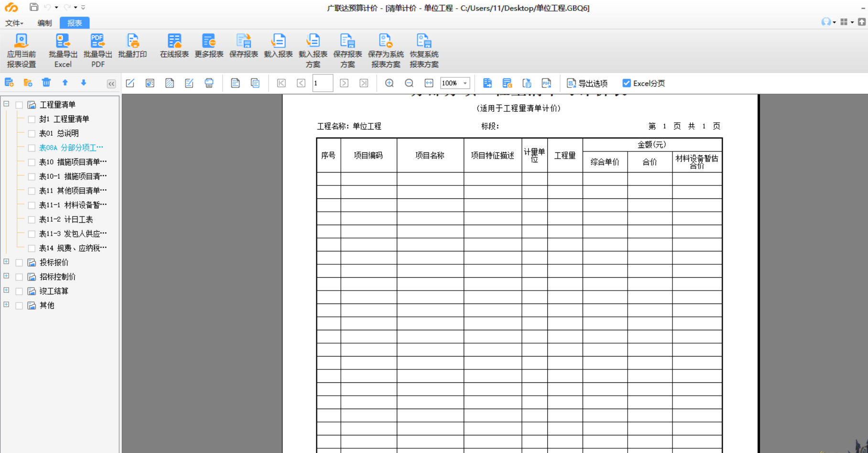The image size is (868, 453).
Task: Click the pencil design report icon
Action: 130,83
